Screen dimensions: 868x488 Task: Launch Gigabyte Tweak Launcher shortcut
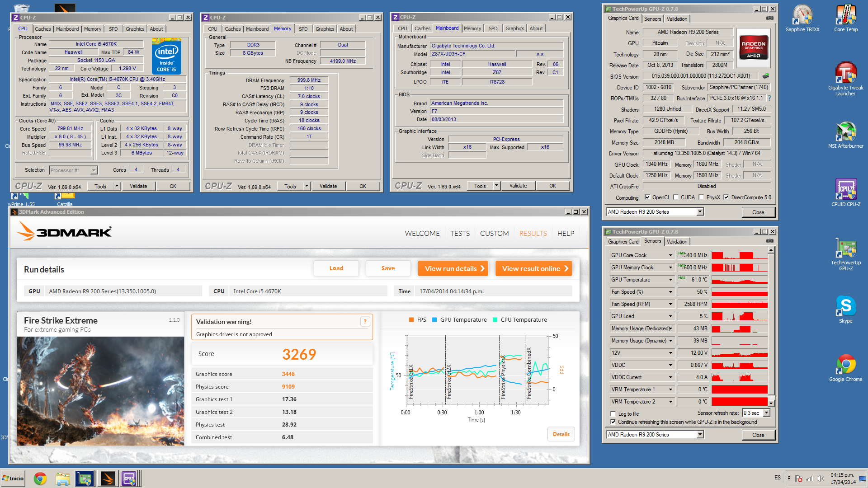click(x=845, y=79)
